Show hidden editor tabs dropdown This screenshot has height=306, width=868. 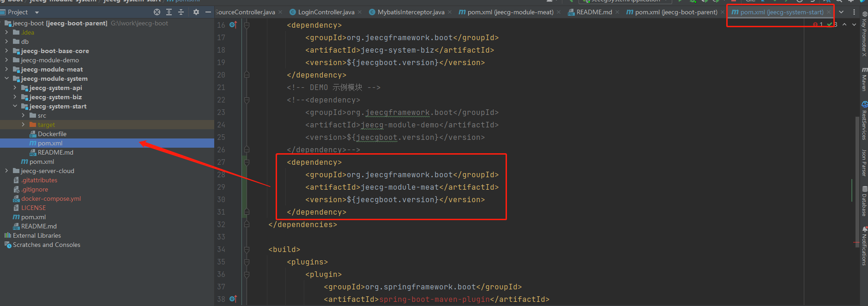(x=841, y=12)
